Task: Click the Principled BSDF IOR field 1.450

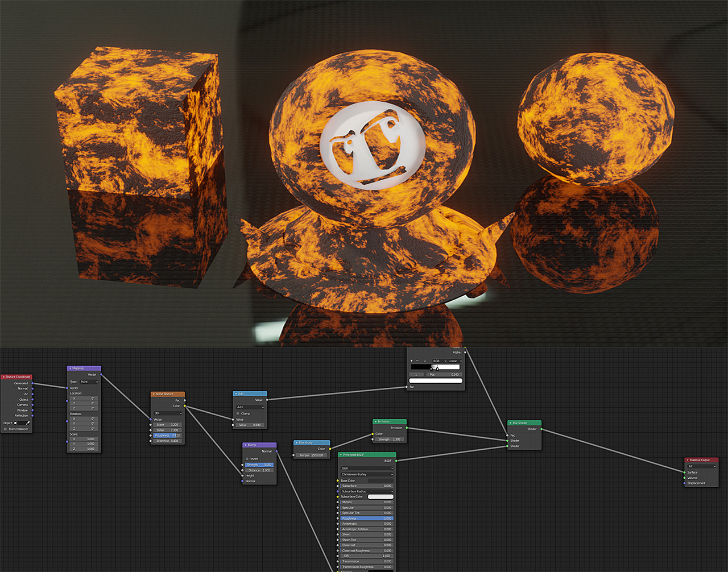Action: pos(367,556)
